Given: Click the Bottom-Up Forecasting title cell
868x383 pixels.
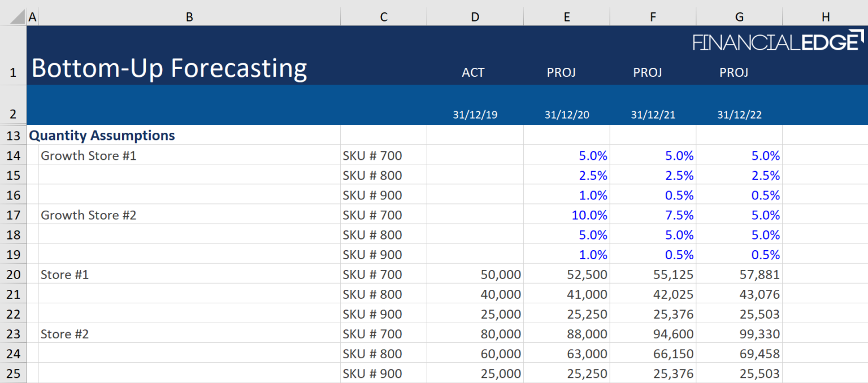Looking at the screenshot, I should [x=170, y=68].
